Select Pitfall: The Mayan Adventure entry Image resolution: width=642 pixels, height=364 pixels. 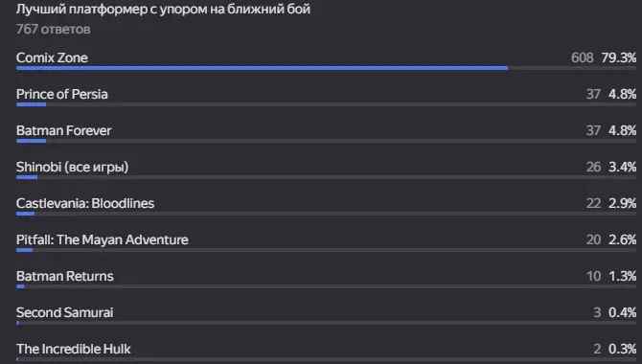(x=327, y=242)
